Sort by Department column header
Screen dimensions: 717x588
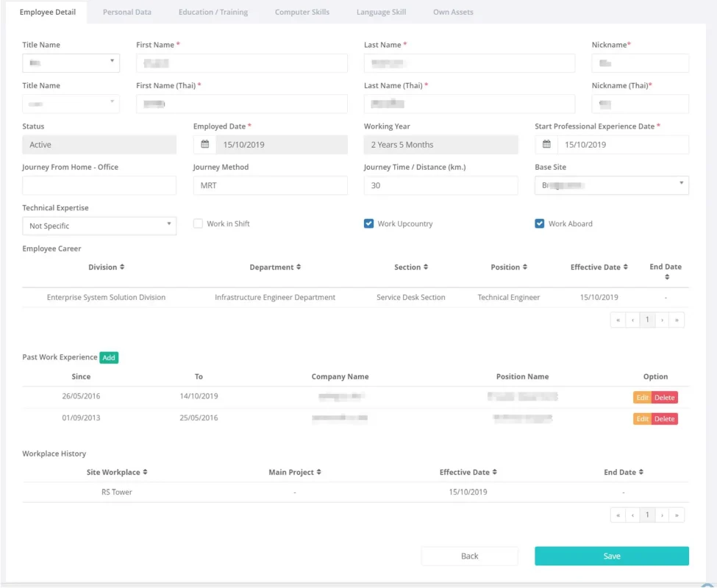275,268
